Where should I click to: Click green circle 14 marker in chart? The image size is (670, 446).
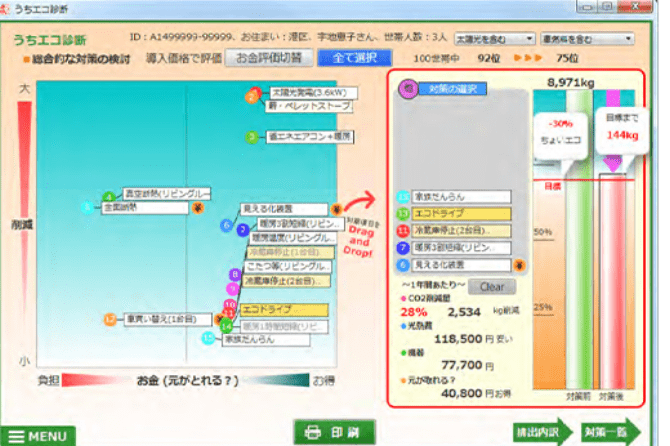tap(226, 327)
